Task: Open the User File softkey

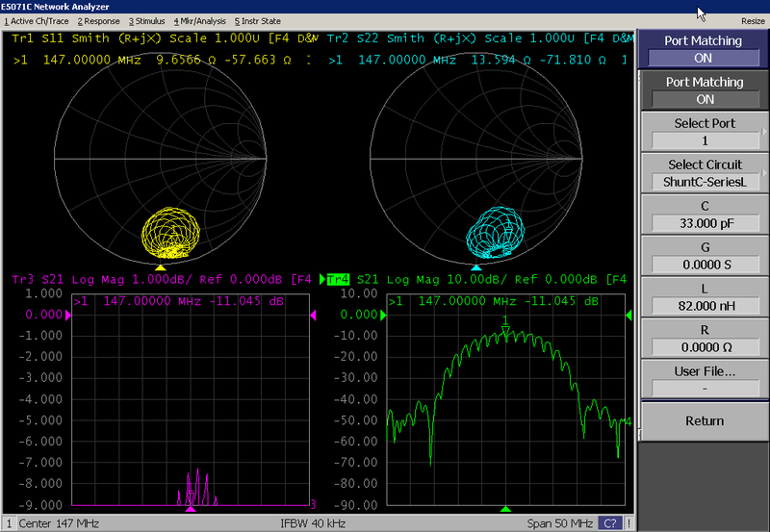Action: point(705,379)
